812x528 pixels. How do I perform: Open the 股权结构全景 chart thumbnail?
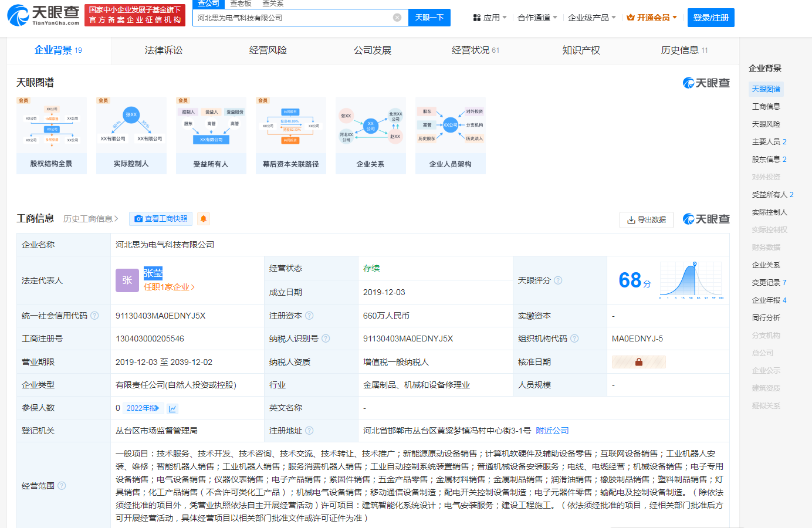tap(52, 136)
